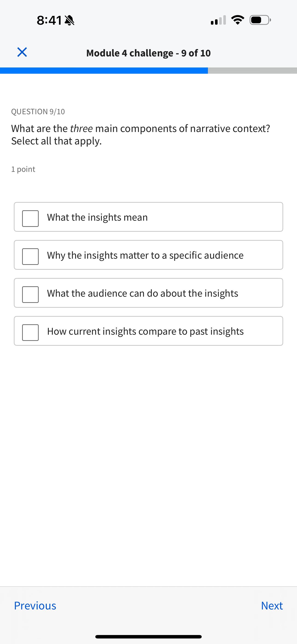The image size is (297, 644).
Task: Click the 'QUESTION 9/10' label
Action: [x=38, y=111]
